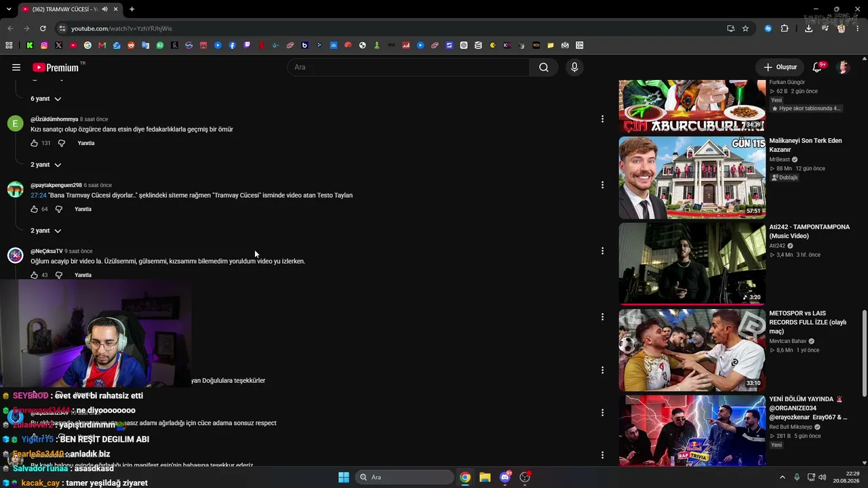Open options menu for @NeÇıksaTV comment
Screen dimensions: 868x488
pos(602,251)
